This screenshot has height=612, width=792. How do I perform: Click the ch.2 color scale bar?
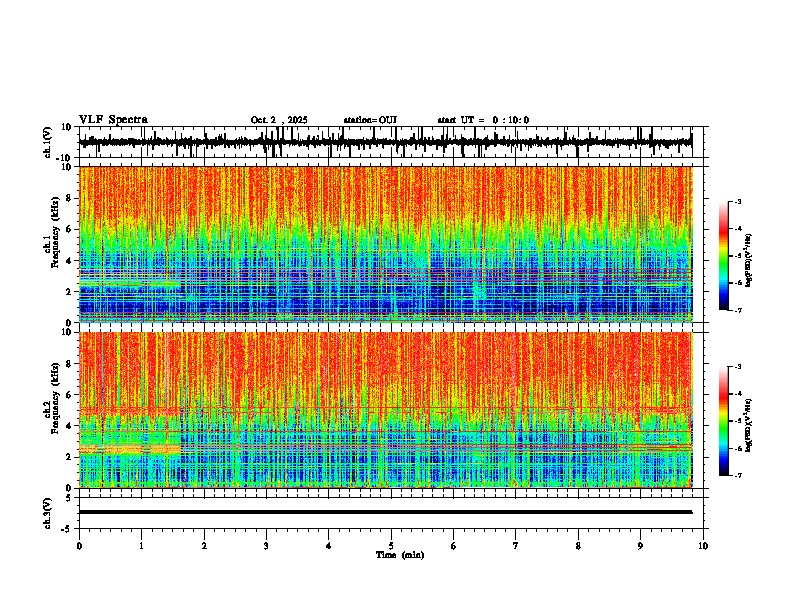724,421
